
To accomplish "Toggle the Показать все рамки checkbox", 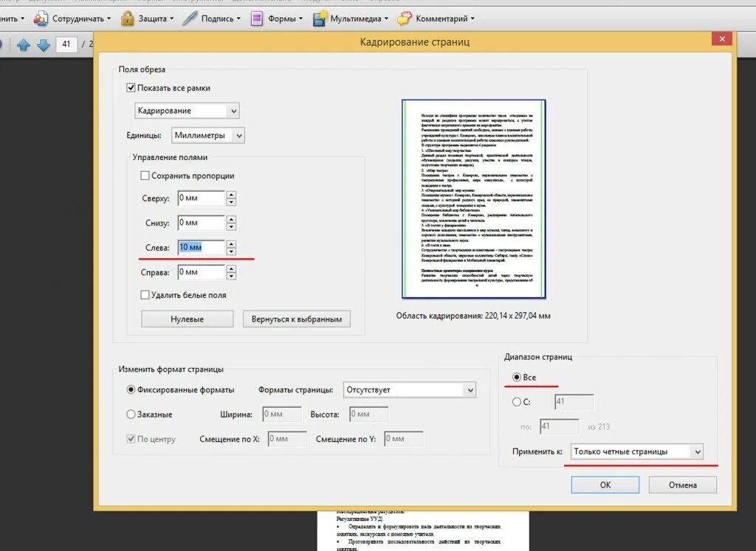I will point(131,88).
